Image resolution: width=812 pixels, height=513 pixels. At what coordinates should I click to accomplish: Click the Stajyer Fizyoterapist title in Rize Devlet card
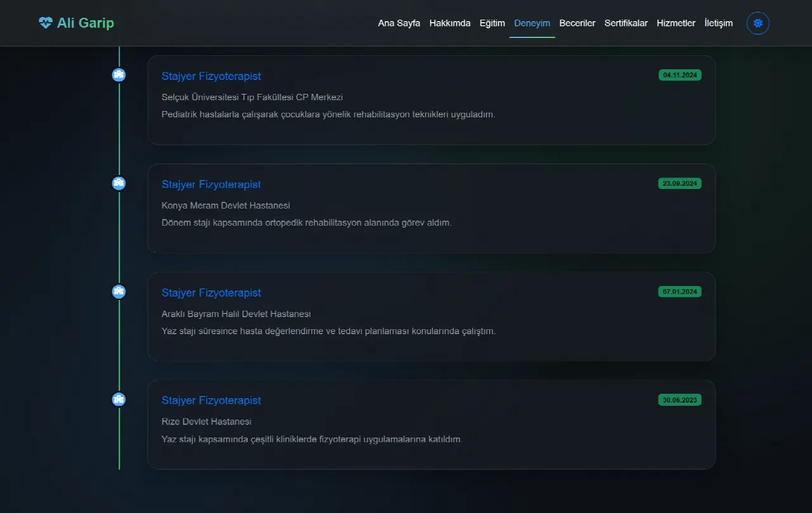(x=211, y=401)
